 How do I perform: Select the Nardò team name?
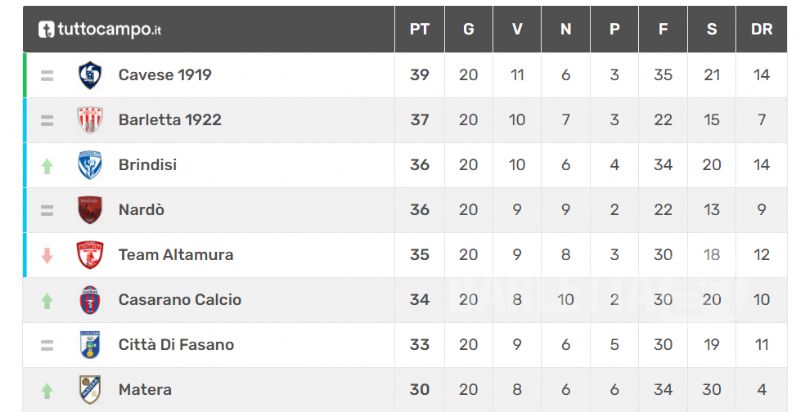point(141,210)
